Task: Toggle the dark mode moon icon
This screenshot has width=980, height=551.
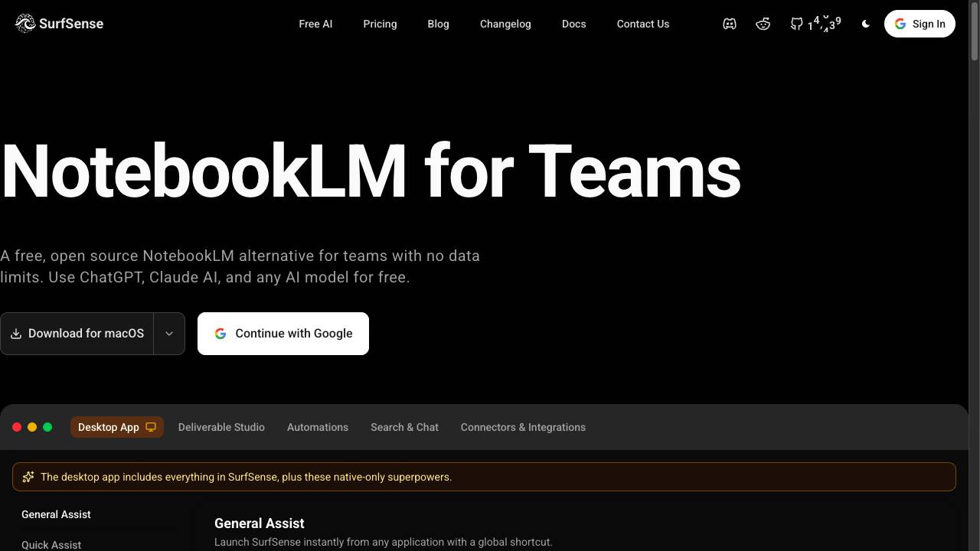Action: pos(866,24)
